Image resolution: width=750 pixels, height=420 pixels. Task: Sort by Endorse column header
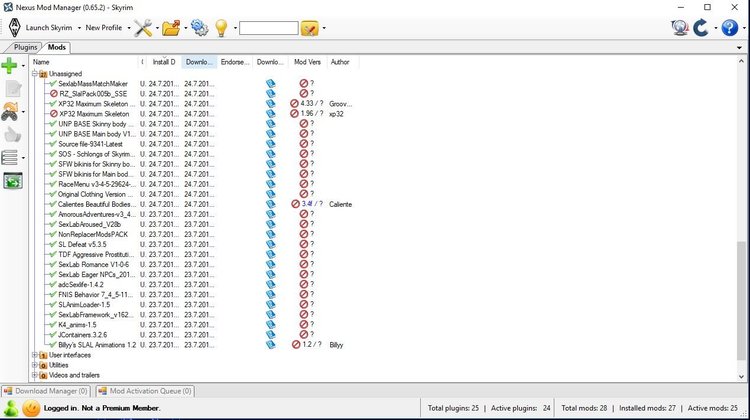pos(234,62)
